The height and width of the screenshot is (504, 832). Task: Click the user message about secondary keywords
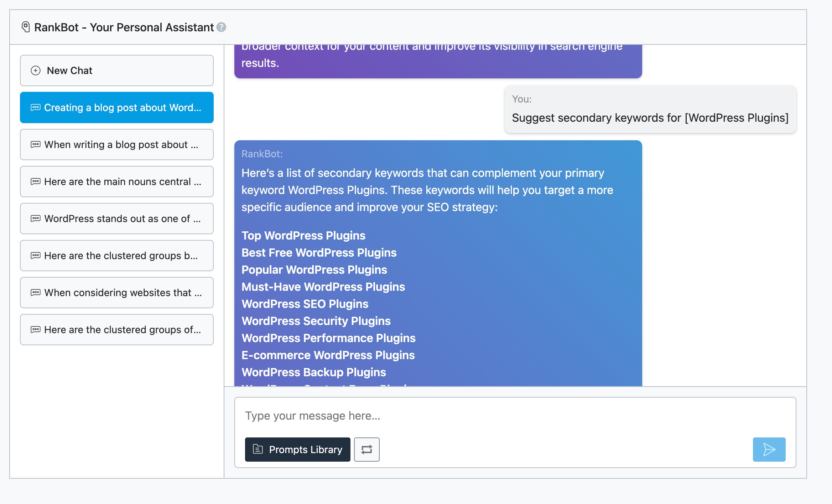(x=650, y=118)
